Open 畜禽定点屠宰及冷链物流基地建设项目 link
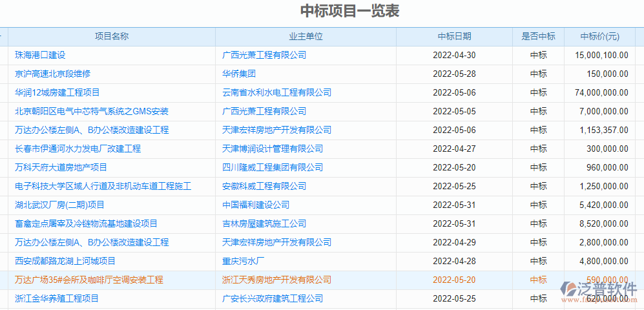 pyautogui.click(x=87, y=224)
